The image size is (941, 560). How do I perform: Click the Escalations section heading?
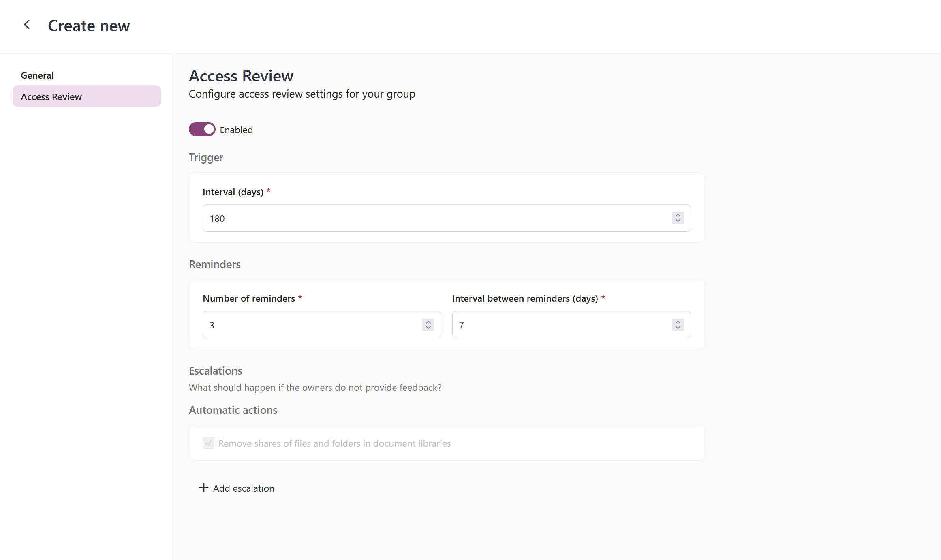pyautogui.click(x=215, y=370)
